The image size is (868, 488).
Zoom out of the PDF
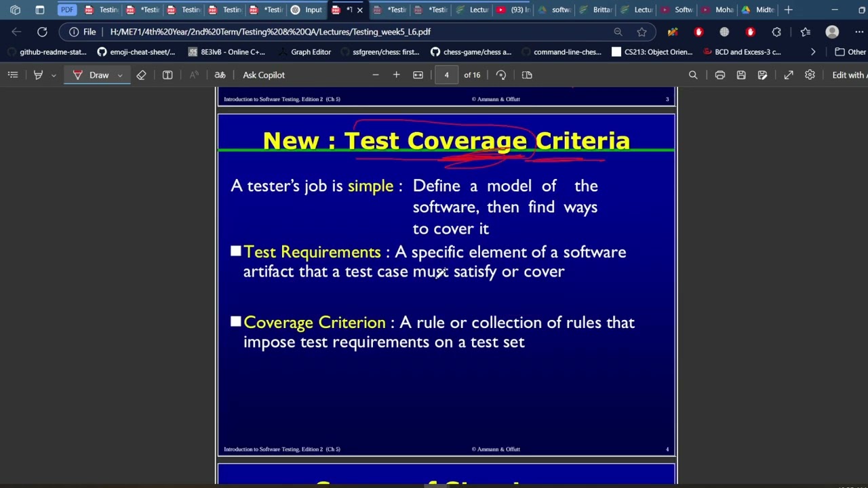(375, 75)
